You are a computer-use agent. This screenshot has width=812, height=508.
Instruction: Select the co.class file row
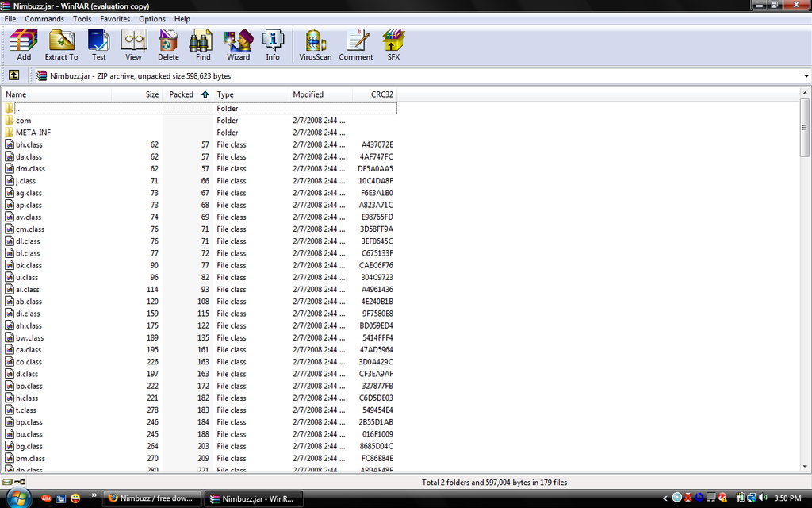[x=200, y=362]
